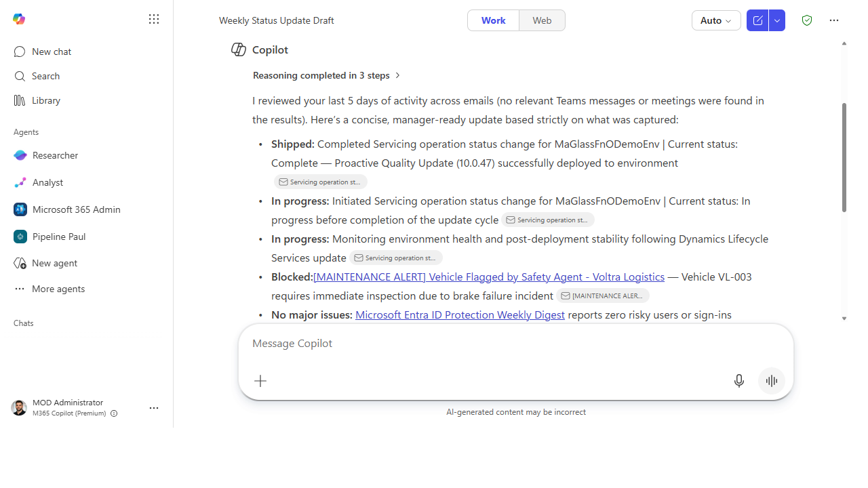The height and width of the screenshot is (488, 868).
Task: Click the Message Copilot input field
Action: [515, 344]
